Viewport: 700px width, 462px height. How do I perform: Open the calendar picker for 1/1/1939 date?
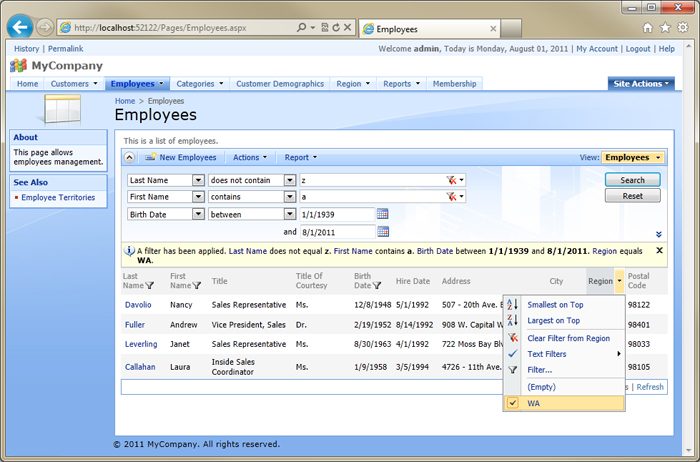pyautogui.click(x=383, y=214)
